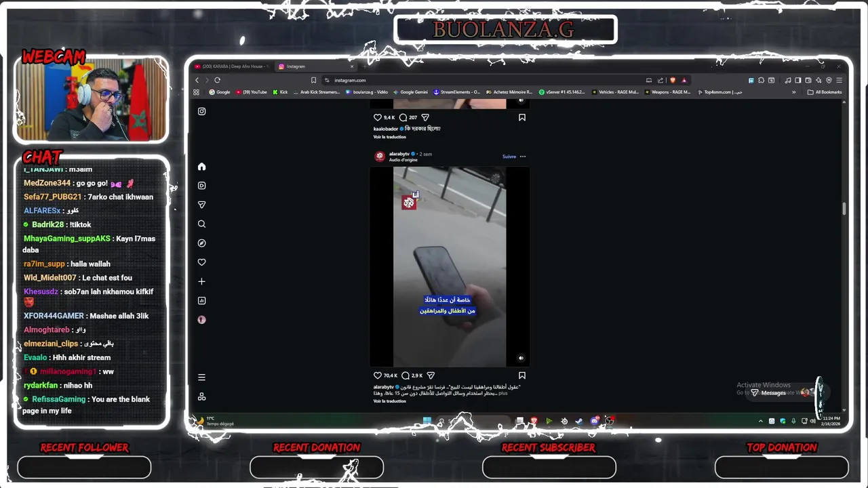Open the weather widget showing 11°C
This screenshot has height=488, width=868.
215,421
